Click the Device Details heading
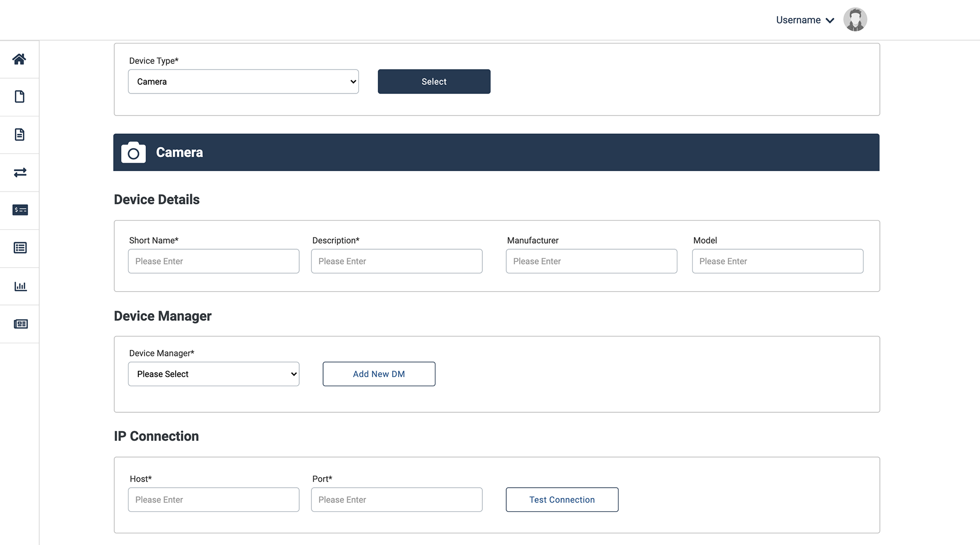980x545 pixels. point(157,200)
